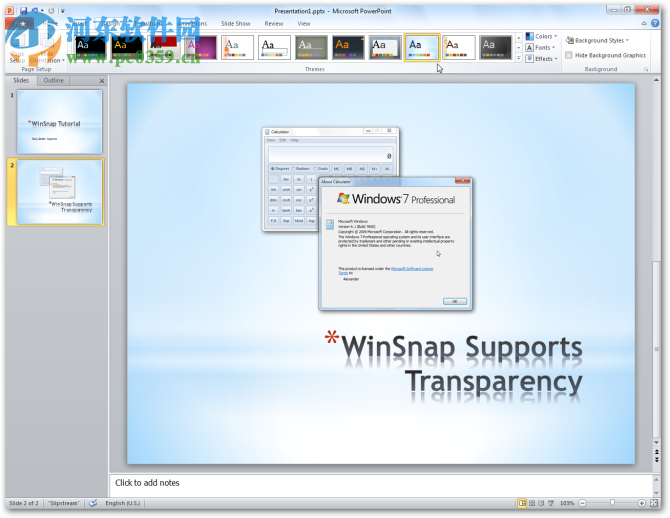Click English (U.S.) language in status bar
Viewport: 670px width, 518px height.
click(x=123, y=503)
